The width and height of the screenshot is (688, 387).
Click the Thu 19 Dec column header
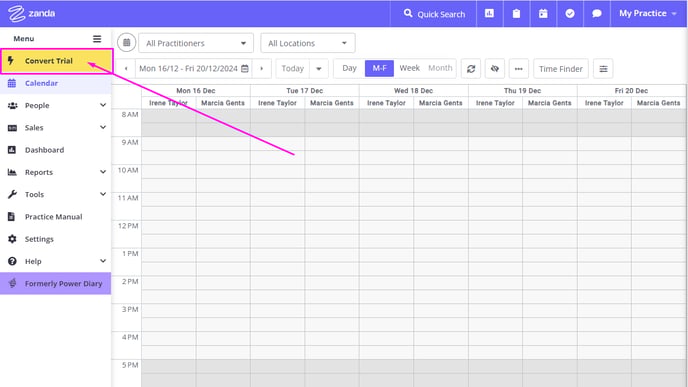(522, 91)
